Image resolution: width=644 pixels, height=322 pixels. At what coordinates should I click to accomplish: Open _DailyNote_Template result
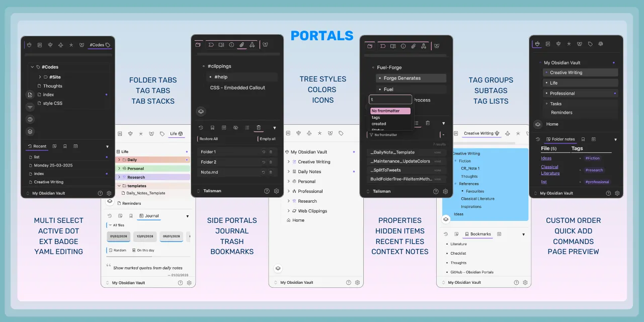[407, 152]
